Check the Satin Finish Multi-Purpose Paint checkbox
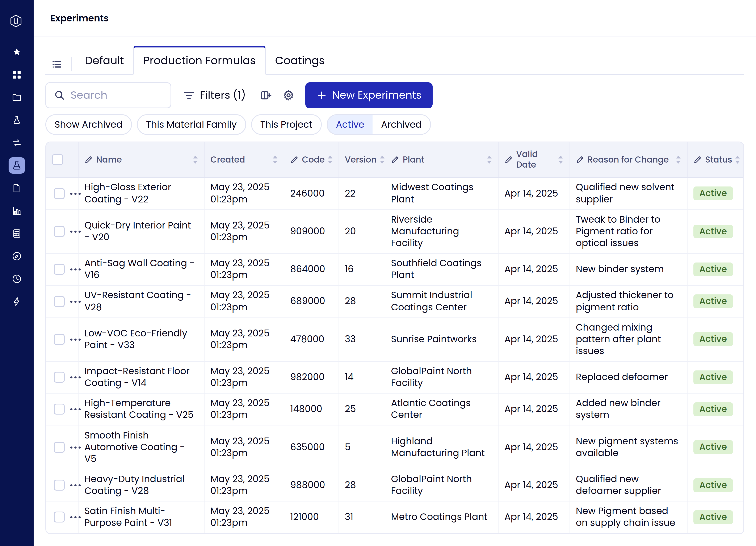This screenshot has height=546, width=756. tap(59, 517)
